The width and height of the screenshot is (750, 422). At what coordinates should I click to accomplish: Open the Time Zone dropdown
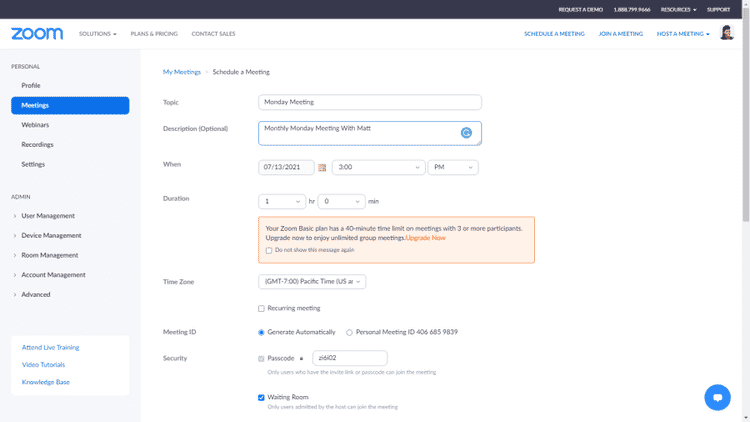pos(312,282)
